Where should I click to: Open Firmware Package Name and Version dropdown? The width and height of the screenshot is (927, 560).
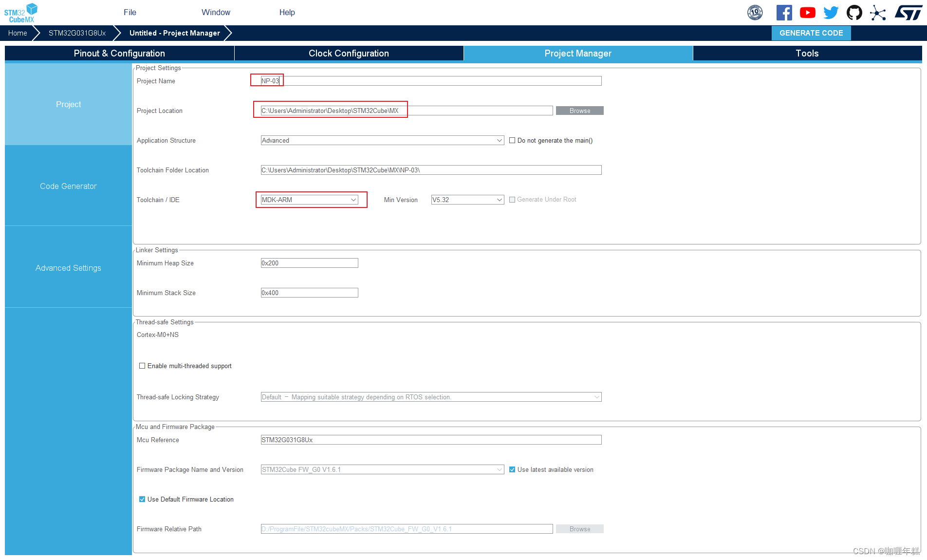382,469
